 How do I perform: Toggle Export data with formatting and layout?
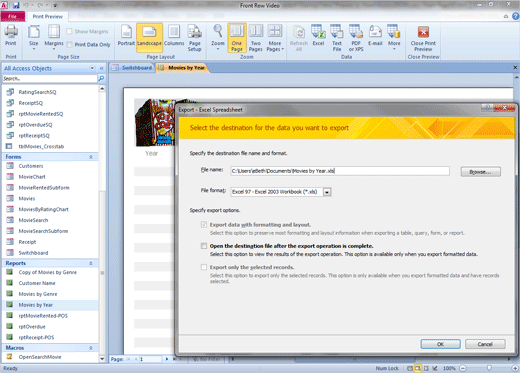coord(204,225)
